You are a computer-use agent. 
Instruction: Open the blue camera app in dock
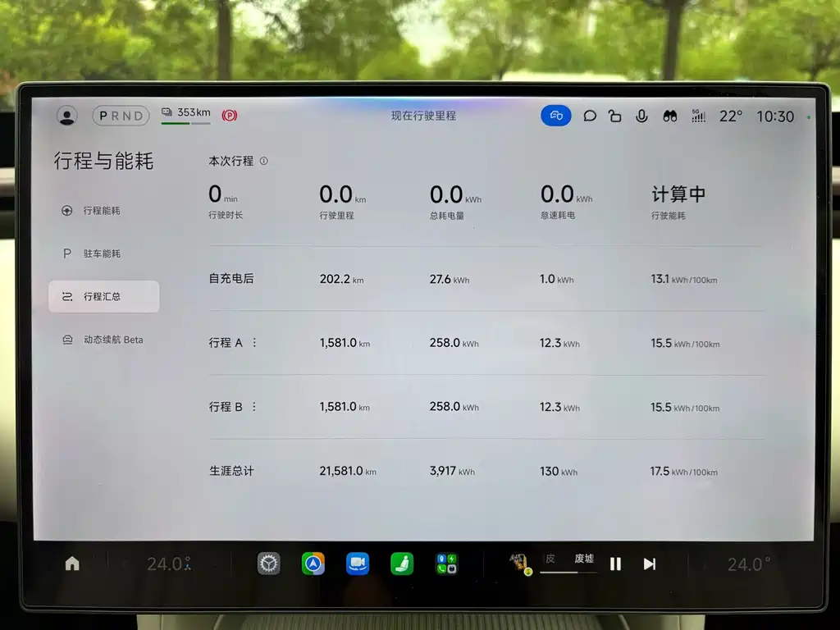[358, 564]
